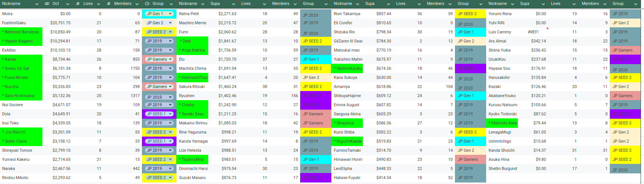
Task: Open filter arrow of third Members column
Action: (450, 4)
